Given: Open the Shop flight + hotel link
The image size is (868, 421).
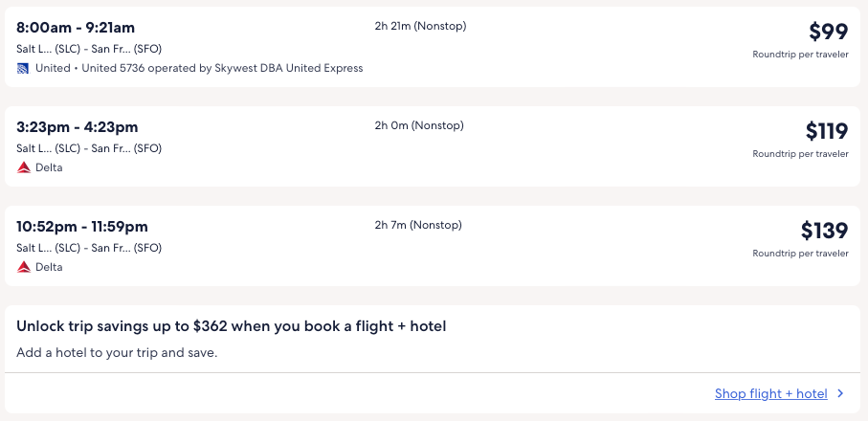Looking at the screenshot, I should (770, 393).
